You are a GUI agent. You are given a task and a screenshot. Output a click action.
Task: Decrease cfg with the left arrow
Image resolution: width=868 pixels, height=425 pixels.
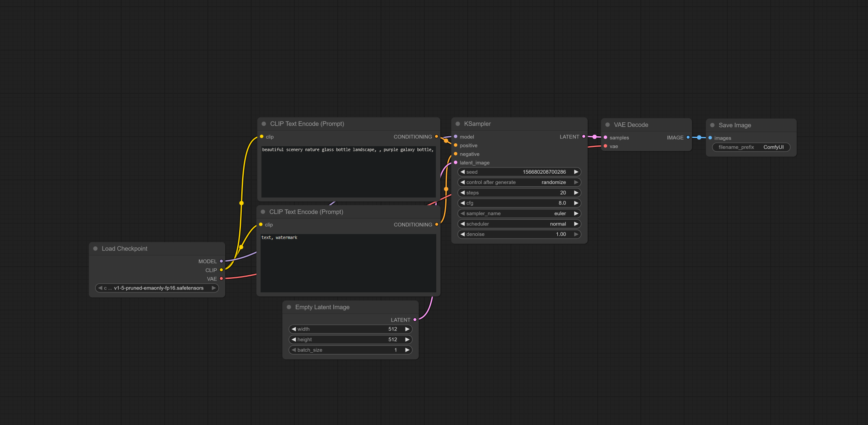click(x=463, y=203)
